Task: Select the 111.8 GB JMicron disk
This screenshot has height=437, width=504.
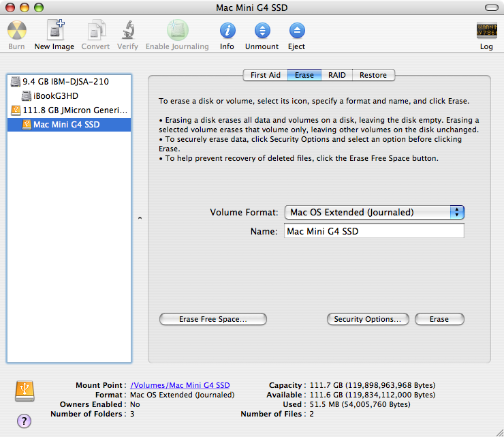Action: point(69,110)
